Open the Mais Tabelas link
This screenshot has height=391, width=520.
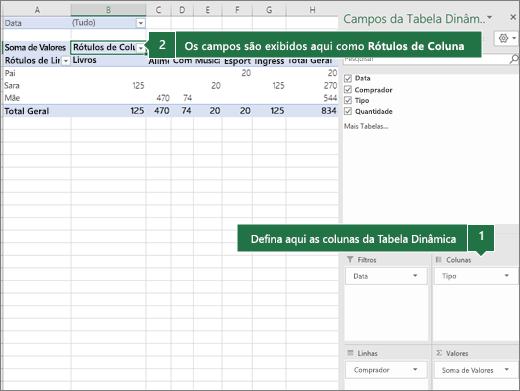[x=366, y=126]
